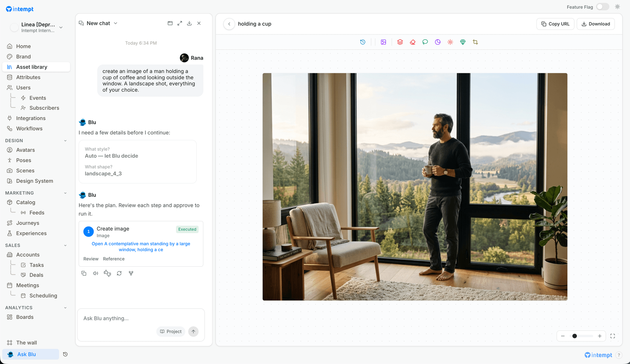
Task: Select the orange sun brightness tool
Action: click(x=450, y=42)
